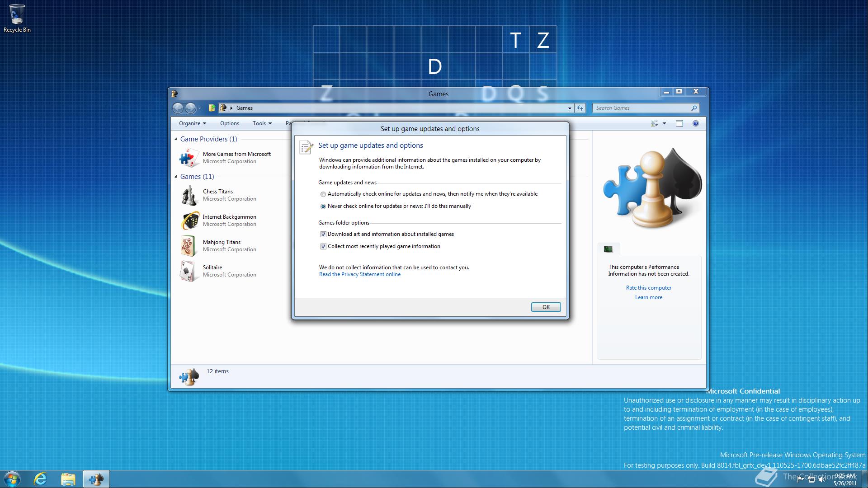
Task: Open the address bar history dropdown
Action: [569, 108]
